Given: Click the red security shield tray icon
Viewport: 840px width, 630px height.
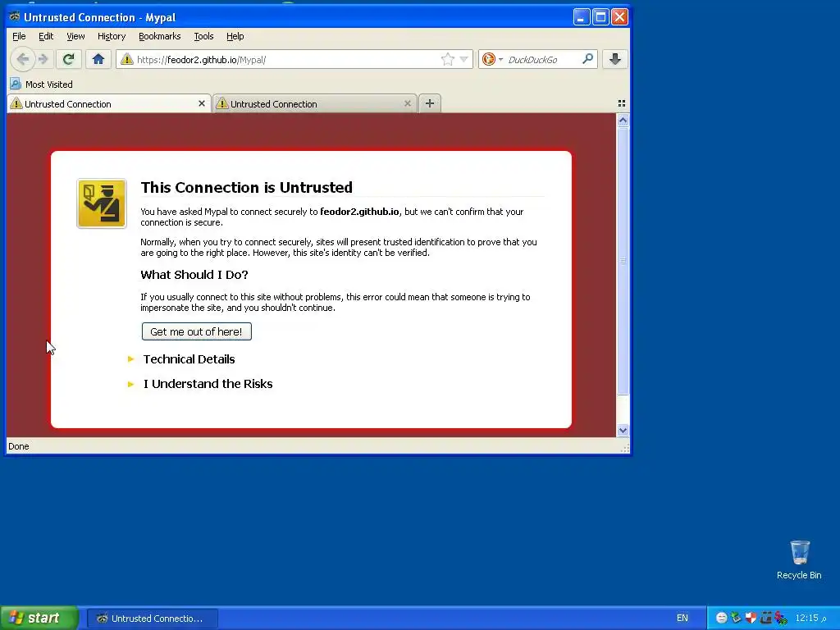Looking at the screenshot, I should coord(751,618).
